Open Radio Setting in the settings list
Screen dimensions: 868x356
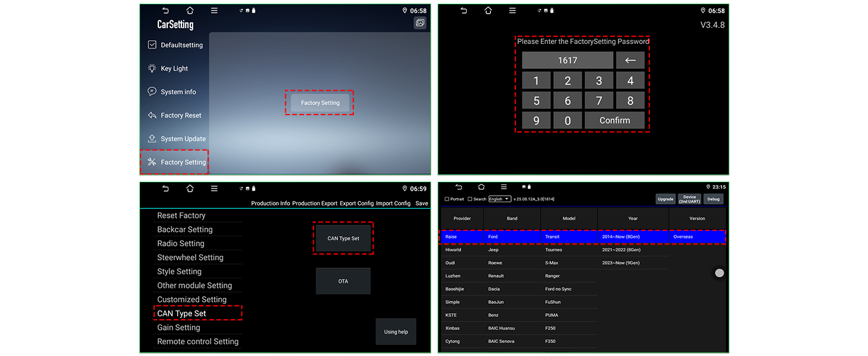(x=181, y=243)
